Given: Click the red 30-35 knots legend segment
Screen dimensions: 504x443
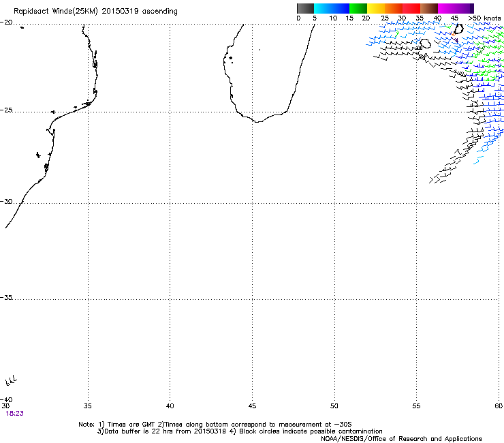Looking at the screenshot, I should tap(411, 8).
